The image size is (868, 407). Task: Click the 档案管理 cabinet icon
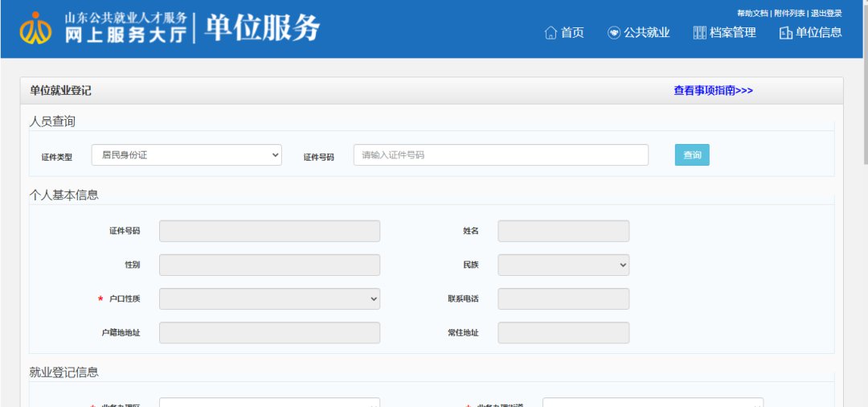(x=699, y=33)
